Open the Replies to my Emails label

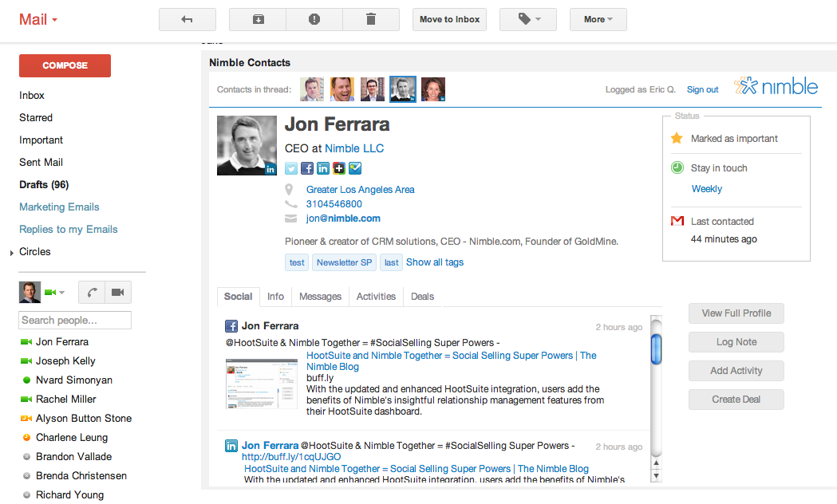click(69, 230)
